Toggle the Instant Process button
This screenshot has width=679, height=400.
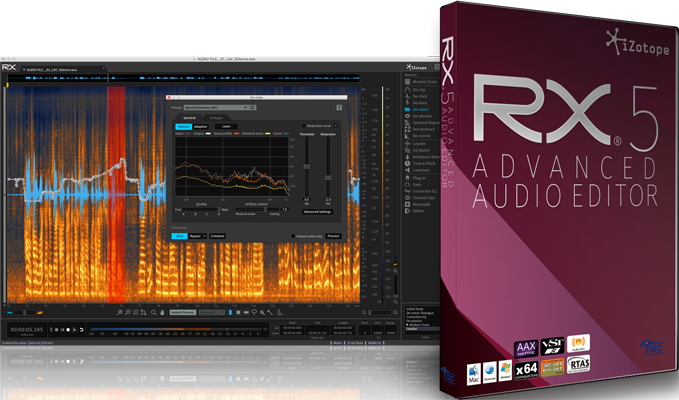pos(183,312)
